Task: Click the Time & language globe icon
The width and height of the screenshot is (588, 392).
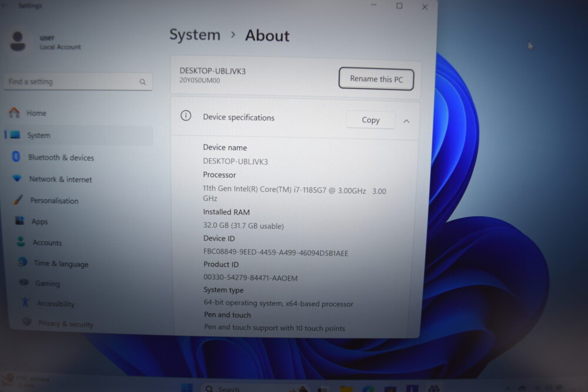Action: tap(22, 262)
